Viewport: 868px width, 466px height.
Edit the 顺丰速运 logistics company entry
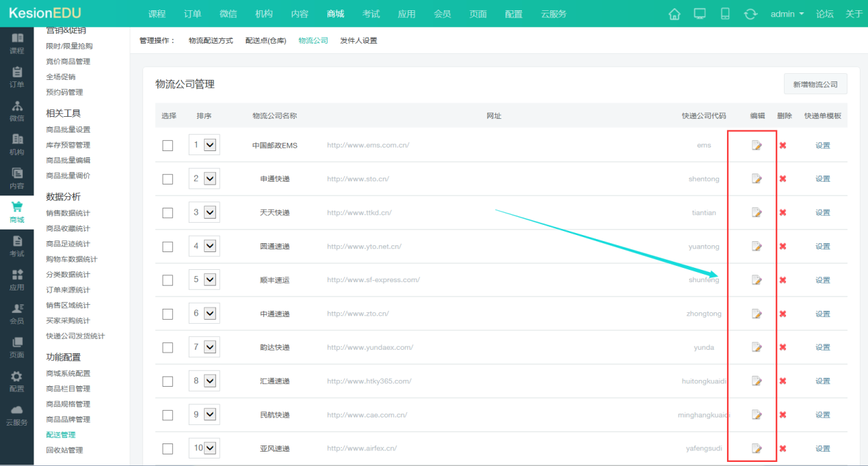tap(757, 280)
